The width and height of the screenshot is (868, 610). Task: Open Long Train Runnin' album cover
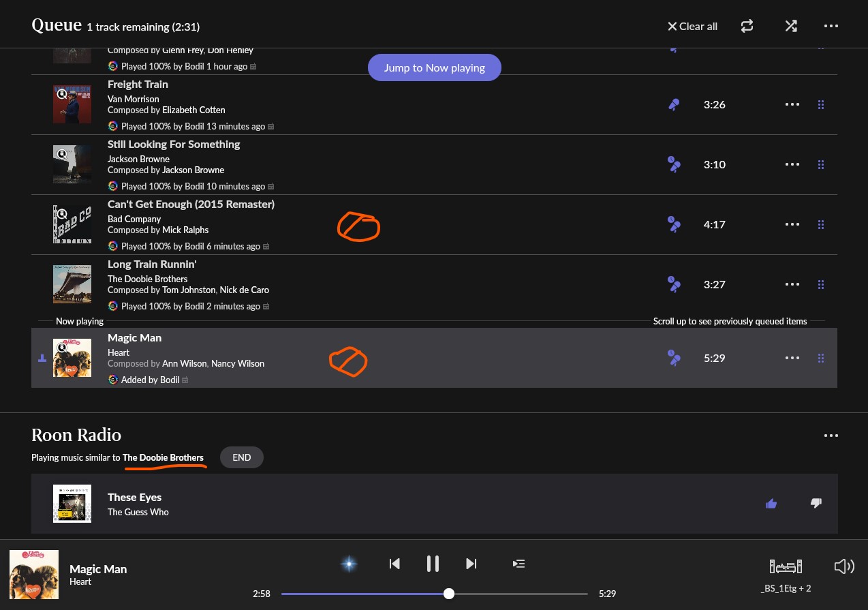(x=72, y=284)
